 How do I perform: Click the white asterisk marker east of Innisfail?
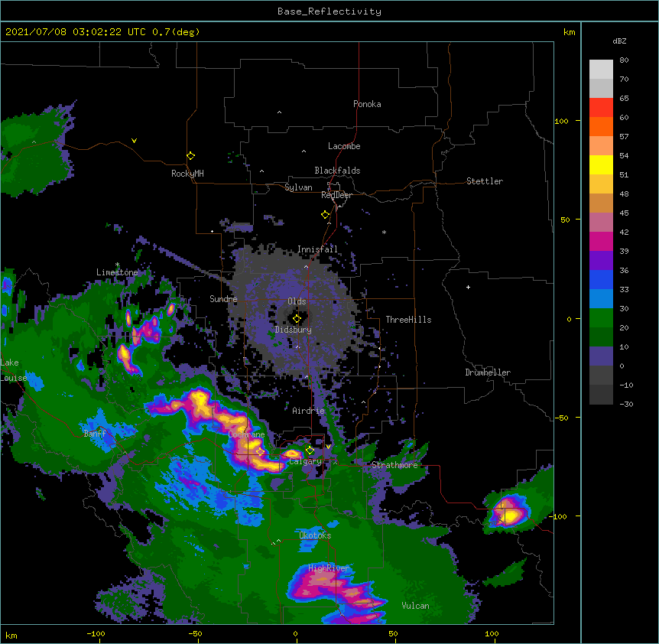[384, 232]
